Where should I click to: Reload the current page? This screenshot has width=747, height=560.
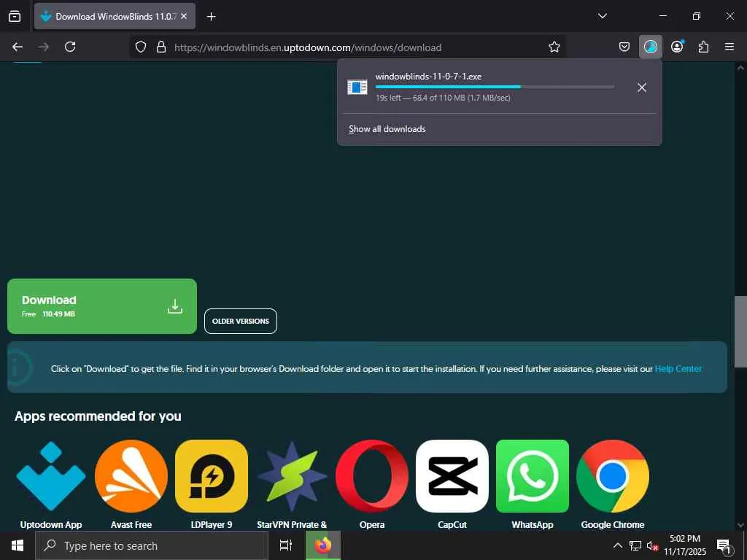(70, 47)
